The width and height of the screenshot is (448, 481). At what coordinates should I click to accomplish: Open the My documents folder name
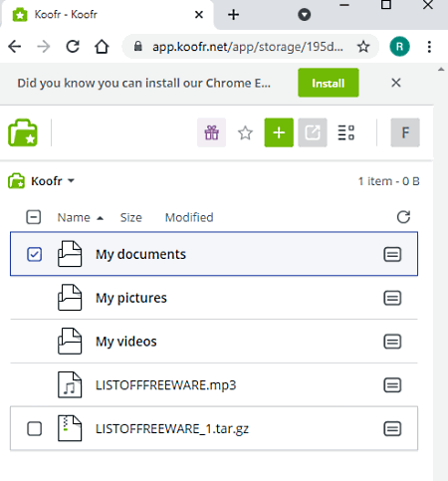[140, 255]
